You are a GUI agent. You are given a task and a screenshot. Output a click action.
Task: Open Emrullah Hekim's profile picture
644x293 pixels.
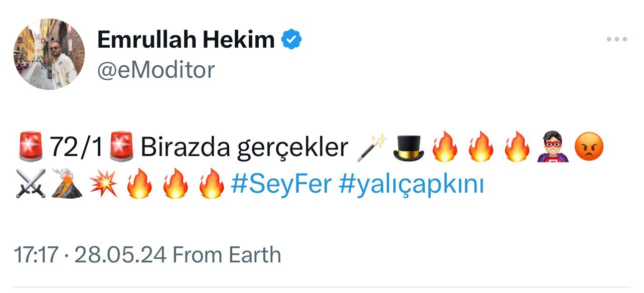point(49,54)
